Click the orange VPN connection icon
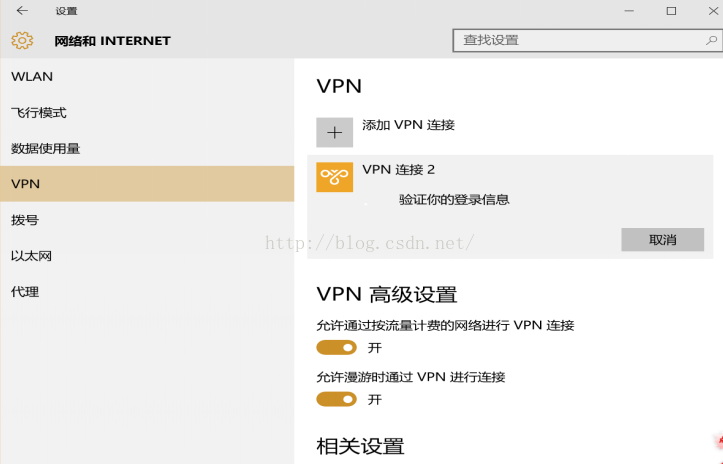The image size is (723, 464). [334, 177]
